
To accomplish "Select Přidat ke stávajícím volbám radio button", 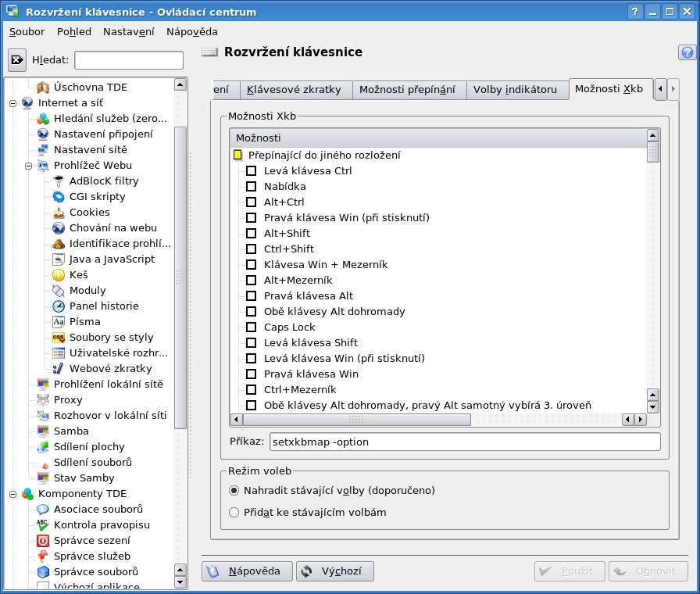I will point(234,512).
